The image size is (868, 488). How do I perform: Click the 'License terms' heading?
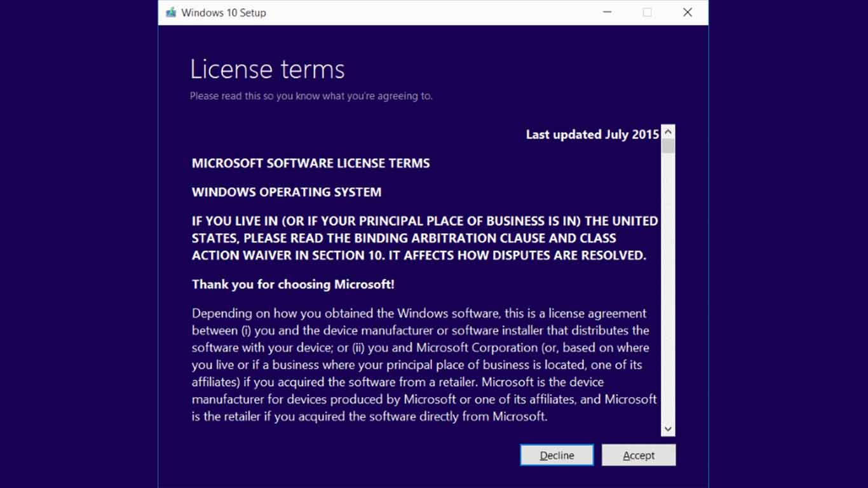(x=268, y=69)
